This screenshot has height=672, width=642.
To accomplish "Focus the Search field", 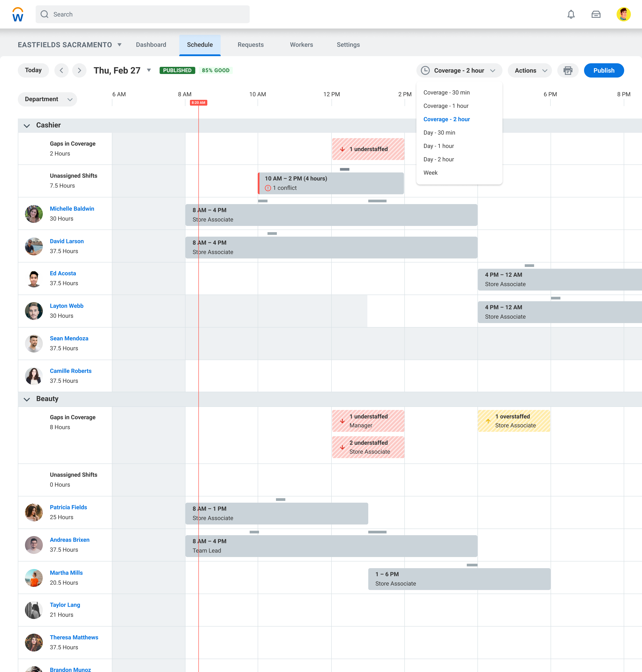I will click(142, 14).
